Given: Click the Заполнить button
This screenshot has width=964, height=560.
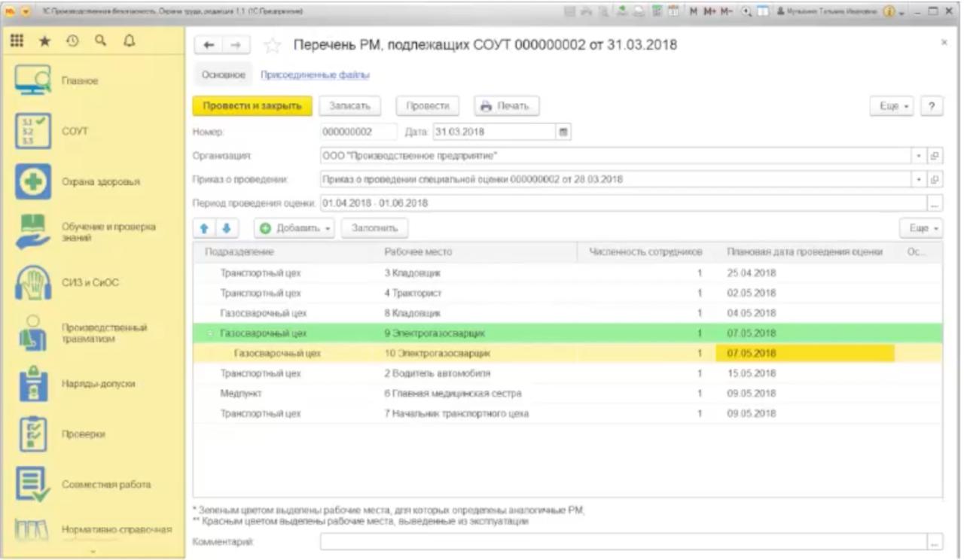Looking at the screenshot, I should pos(374,227).
